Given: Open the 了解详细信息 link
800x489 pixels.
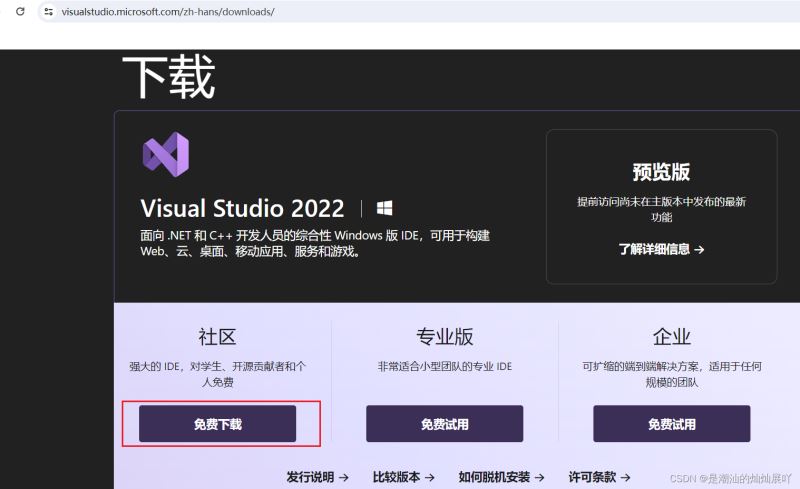Looking at the screenshot, I should coord(661,249).
